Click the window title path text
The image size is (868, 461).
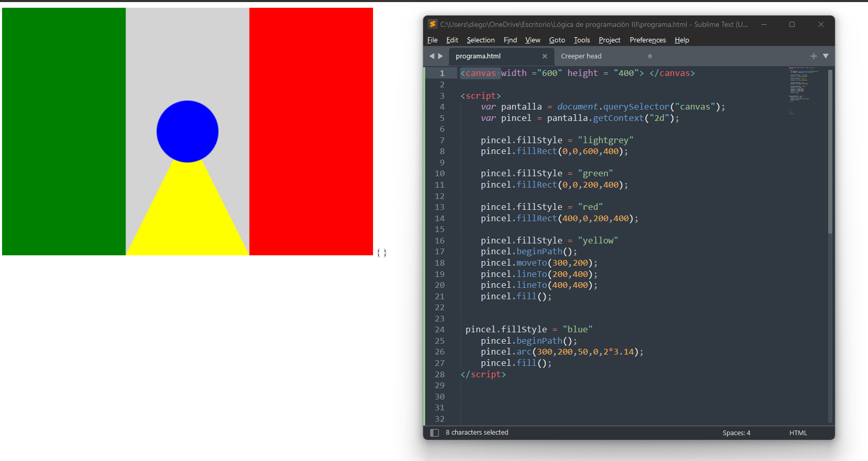[594, 24]
